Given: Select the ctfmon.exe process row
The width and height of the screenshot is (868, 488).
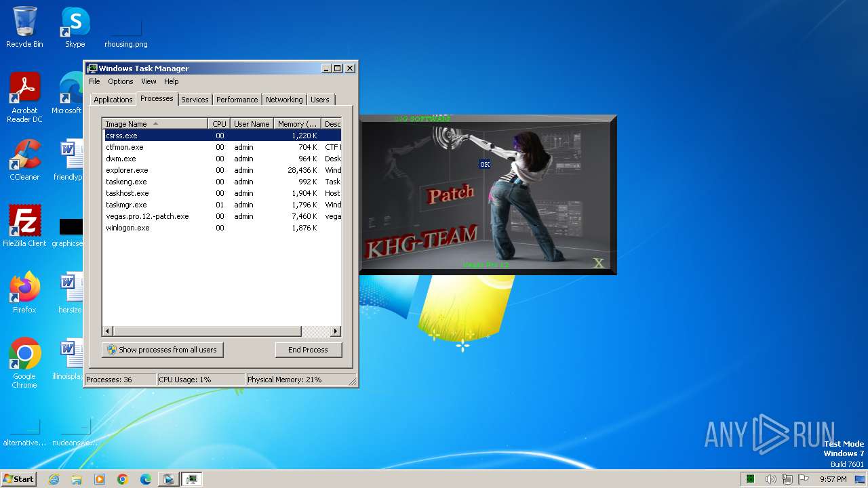Looking at the screenshot, I should pyautogui.click(x=222, y=147).
